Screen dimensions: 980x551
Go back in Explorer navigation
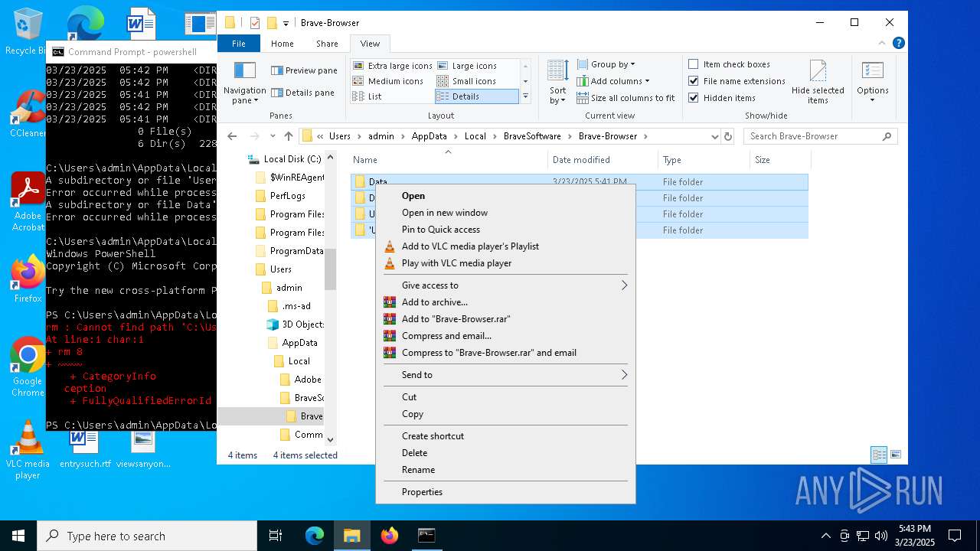[x=233, y=136]
